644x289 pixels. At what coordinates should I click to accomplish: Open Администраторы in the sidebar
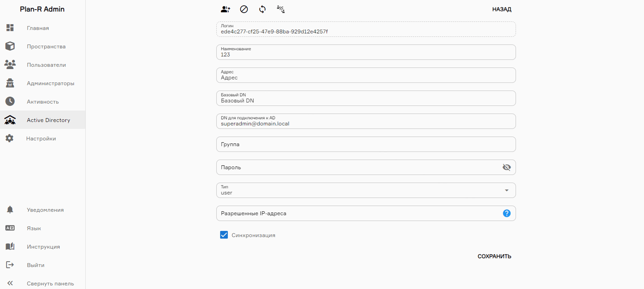50,83
